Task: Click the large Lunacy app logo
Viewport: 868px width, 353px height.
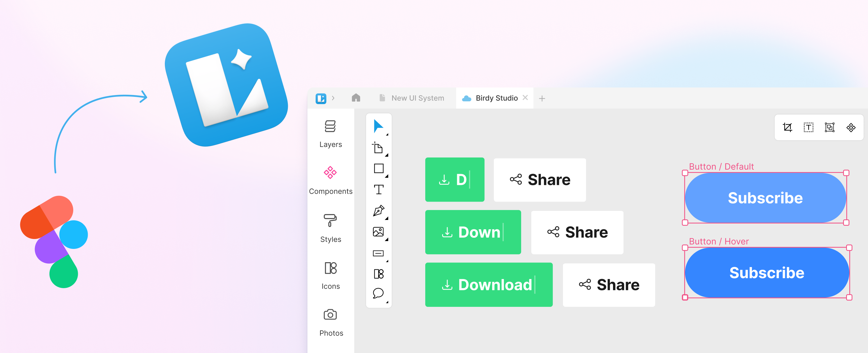Action: (226, 85)
